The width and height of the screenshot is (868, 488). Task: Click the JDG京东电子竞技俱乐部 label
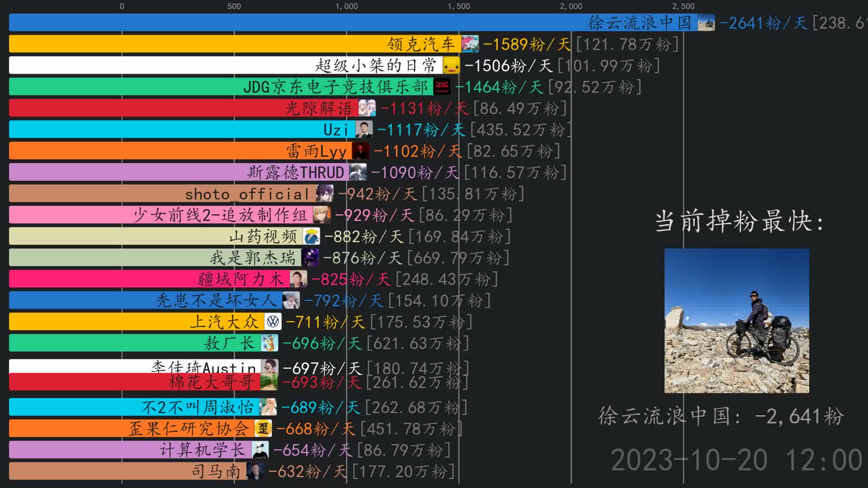tap(335, 87)
